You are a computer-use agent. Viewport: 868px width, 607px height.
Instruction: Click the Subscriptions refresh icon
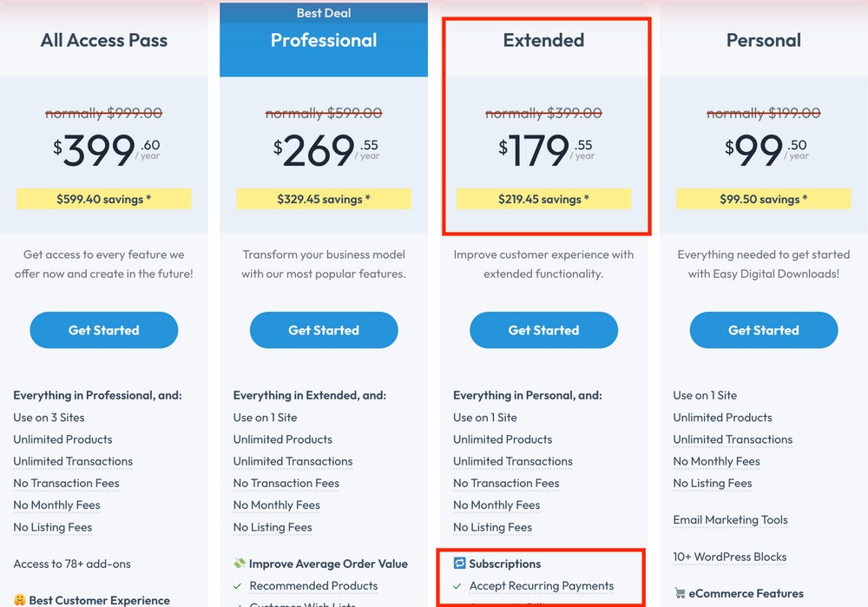459,564
